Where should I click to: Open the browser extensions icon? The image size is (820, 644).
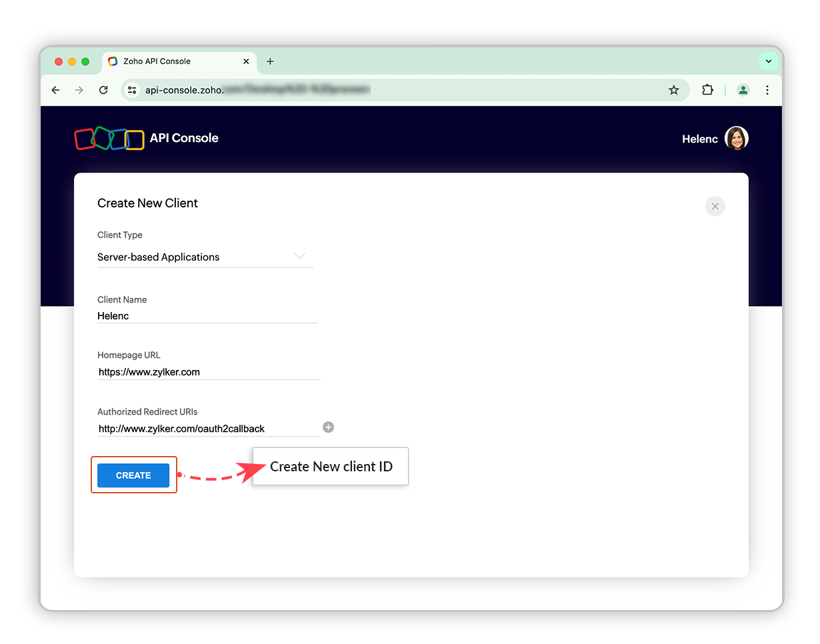click(x=707, y=89)
